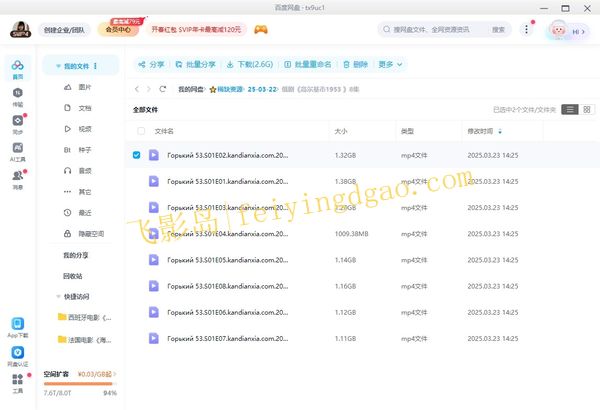This screenshot has height=410, width=600.
Task: Open 回收站 recycle bin in sidebar
Action: [73, 276]
